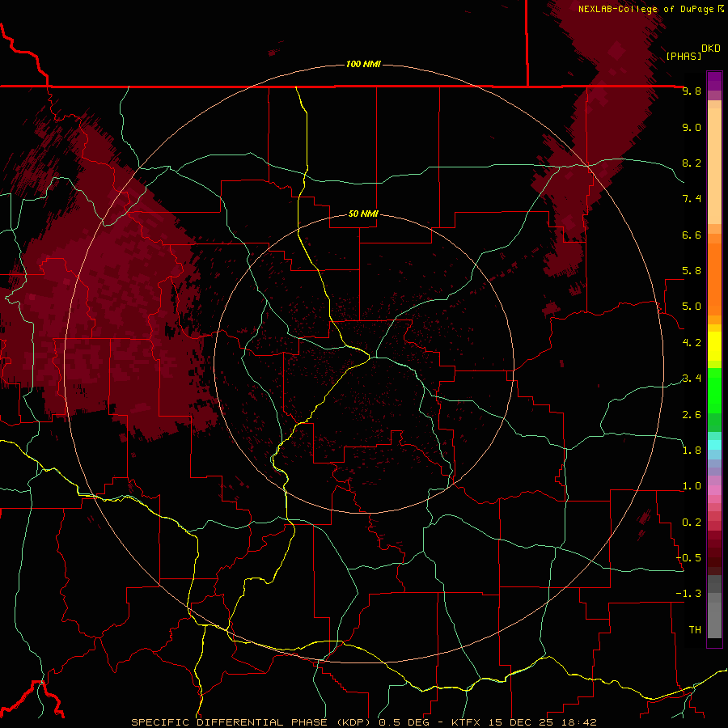This screenshot has width=728, height=728.
Task: Click the 0.2 value on the color scale
Action: click(x=692, y=522)
